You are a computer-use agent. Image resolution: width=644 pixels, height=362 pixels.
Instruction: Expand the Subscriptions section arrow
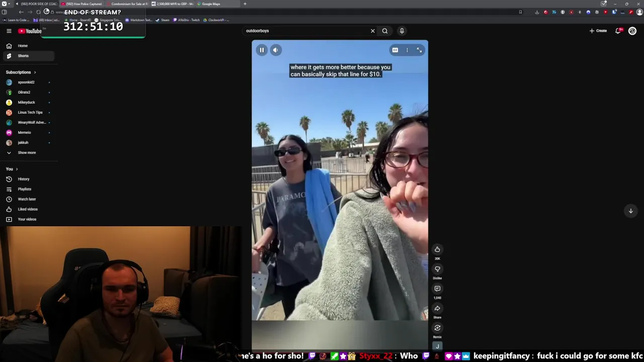[35, 72]
